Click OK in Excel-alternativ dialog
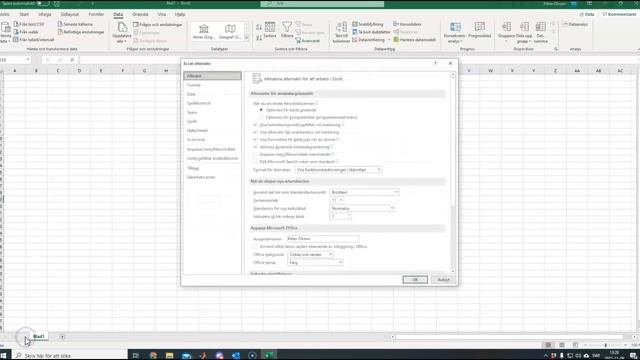 [x=415, y=280]
